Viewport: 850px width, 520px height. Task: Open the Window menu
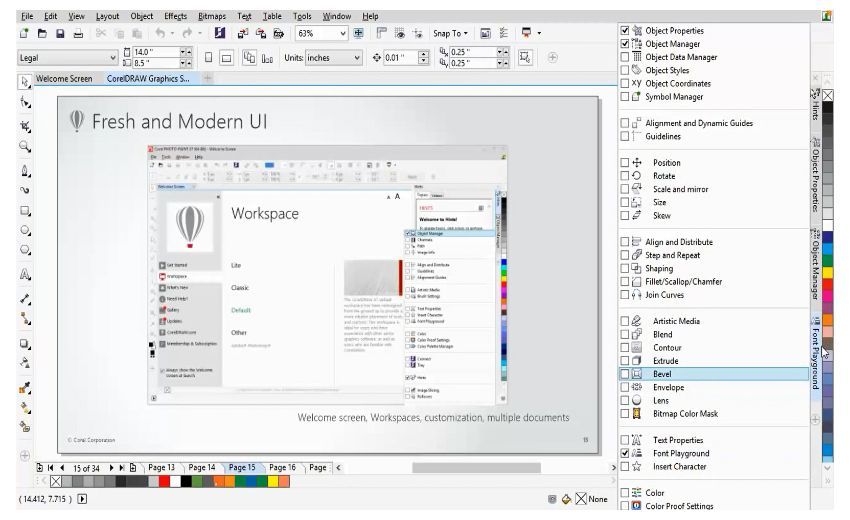pyautogui.click(x=337, y=16)
